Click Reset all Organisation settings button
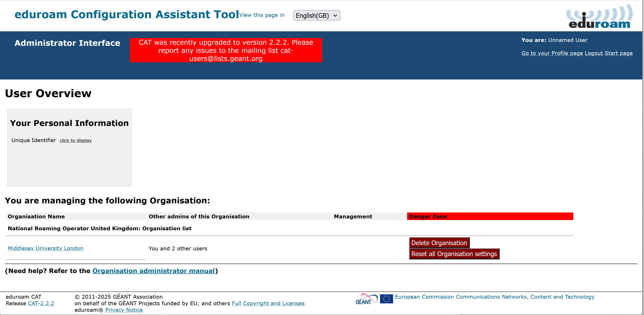 [454, 254]
